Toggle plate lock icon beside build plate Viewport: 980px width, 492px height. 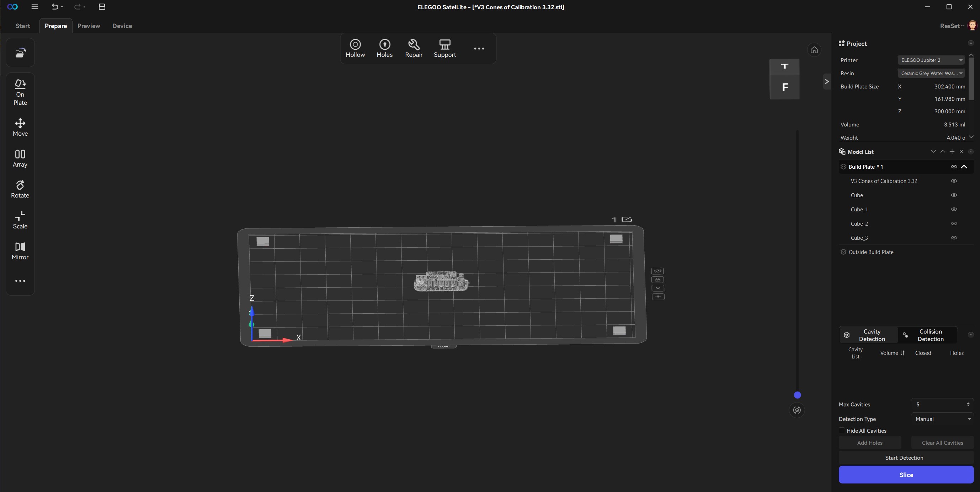point(658,280)
